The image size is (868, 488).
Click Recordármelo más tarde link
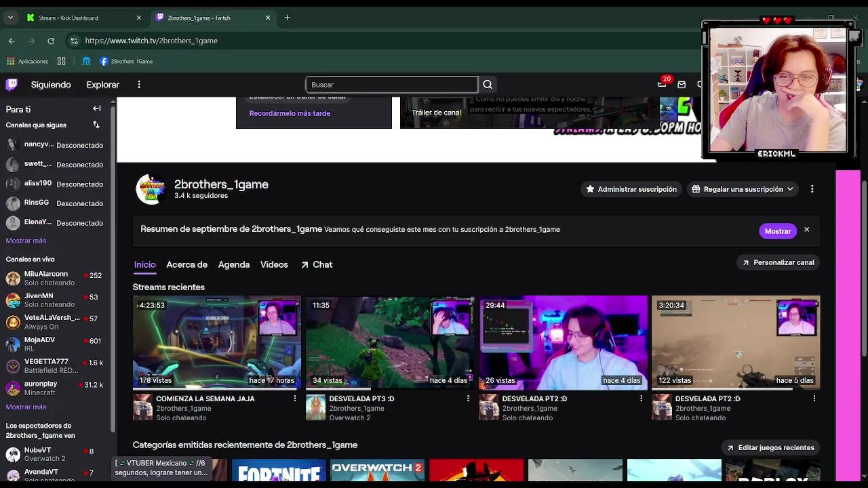[290, 113]
